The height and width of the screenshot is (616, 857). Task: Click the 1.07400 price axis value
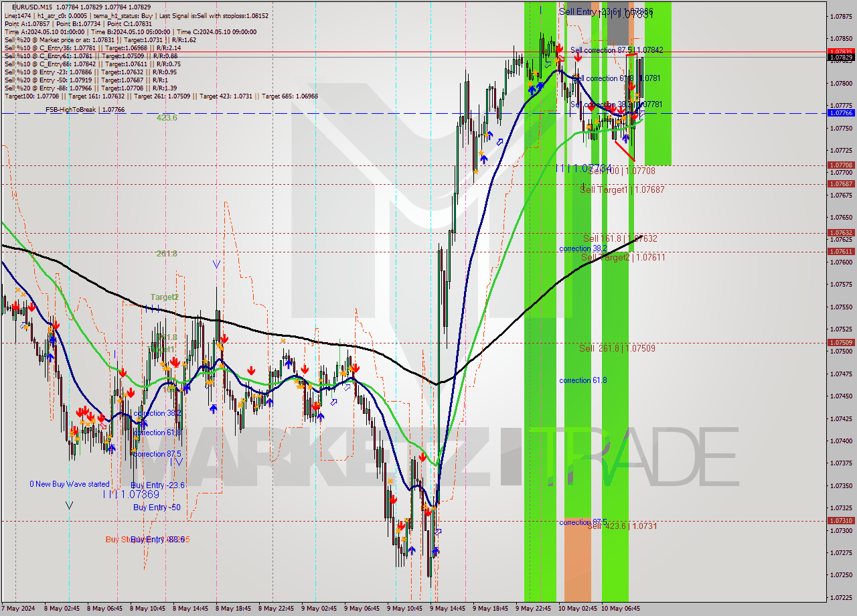pyautogui.click(x=841, y=441)
